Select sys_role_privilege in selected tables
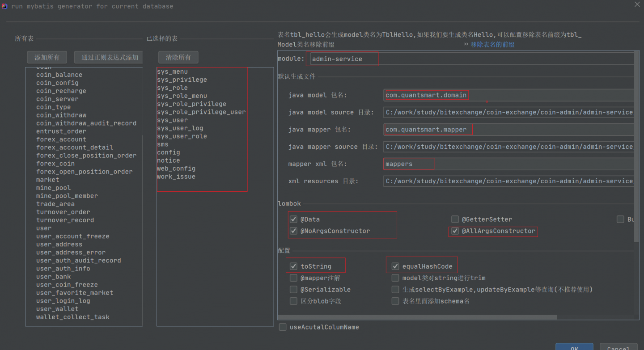This screenshot has width=644, height=350. click(191, 104)
